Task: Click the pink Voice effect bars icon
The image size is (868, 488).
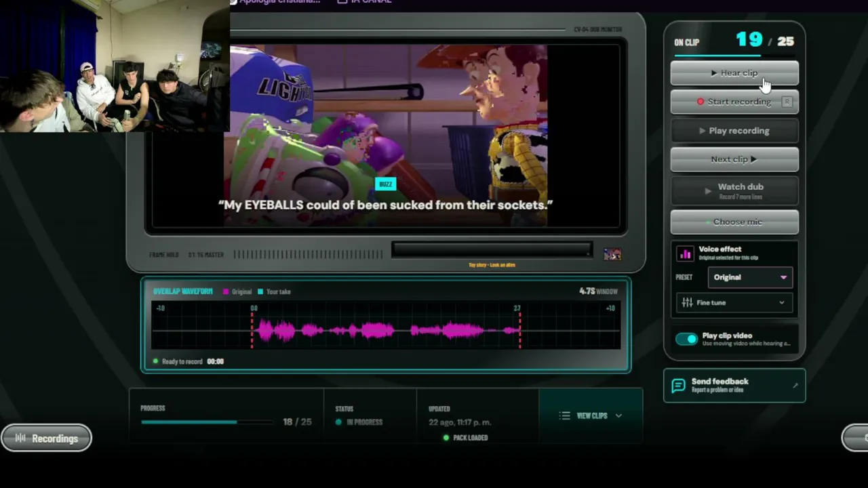Action: tap(686, 253)
